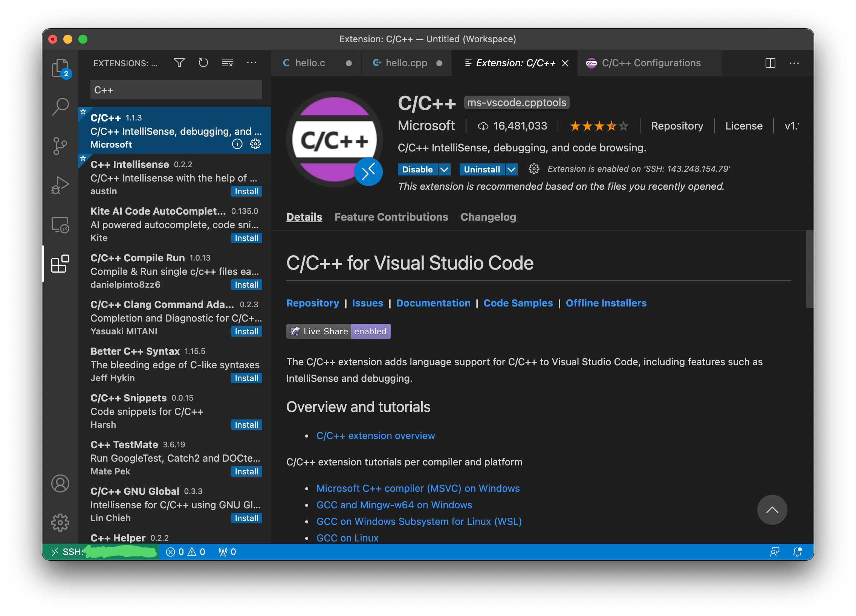This screenshot has width=856, height=616.
Task: Click the Microsoft publisher name
Action: [426, 126]
